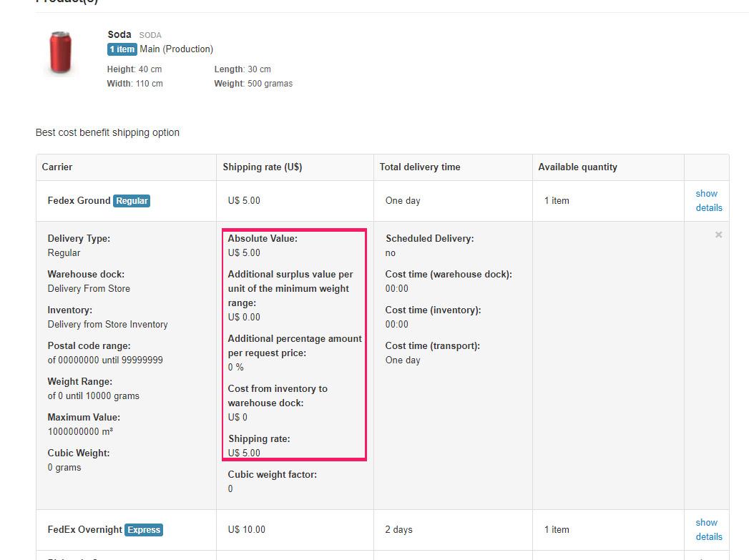
Task: Select the Fedex Ground carrier name
Action: coord(79,200)
